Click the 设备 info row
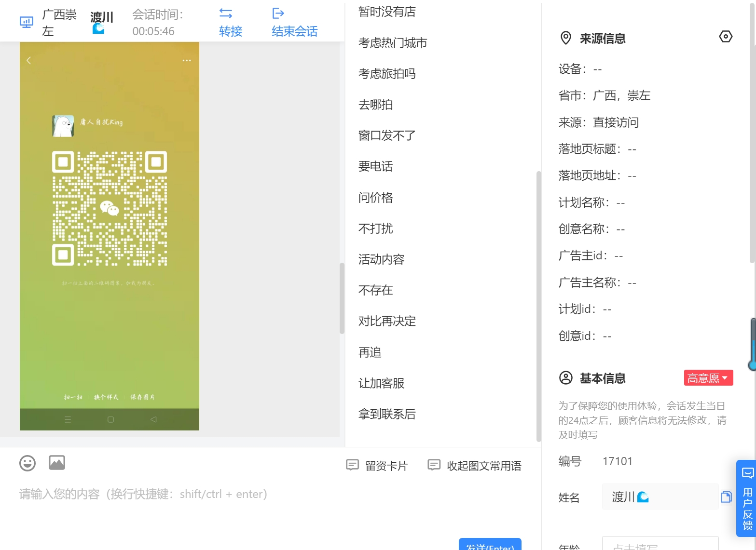Screen dimensions: 756x550 tap(580, 69)
